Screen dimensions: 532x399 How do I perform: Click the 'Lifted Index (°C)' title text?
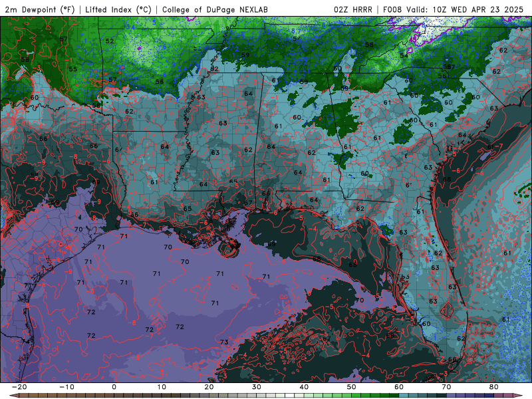(x=118, y=9)
